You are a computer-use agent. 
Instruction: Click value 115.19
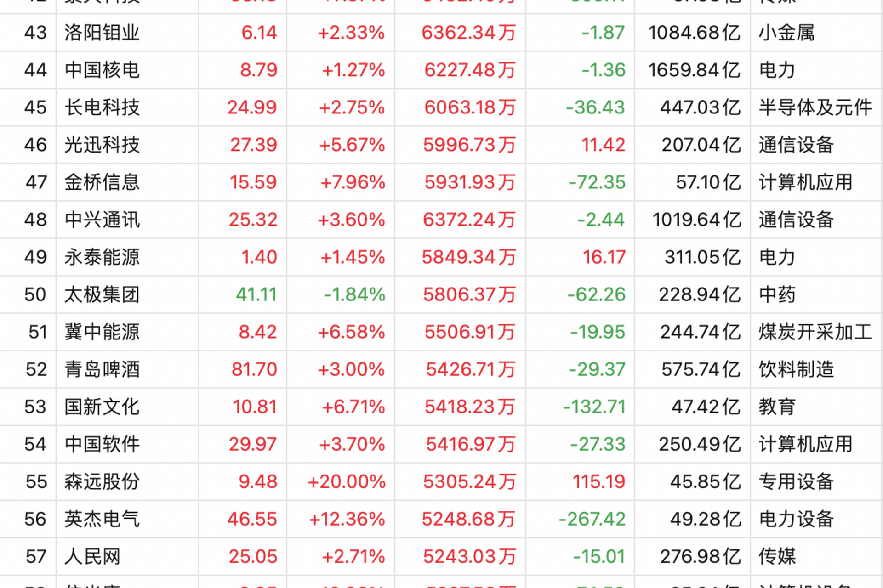(599, 482)
